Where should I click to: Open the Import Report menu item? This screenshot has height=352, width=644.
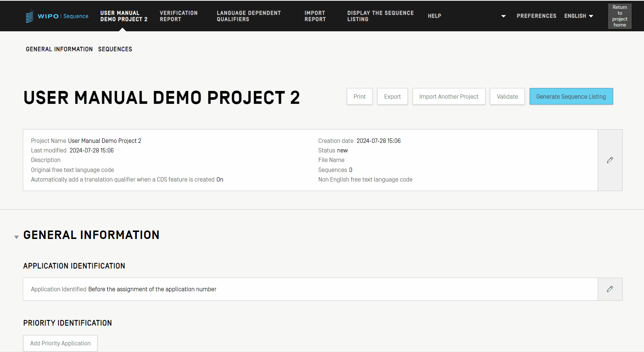315,16
